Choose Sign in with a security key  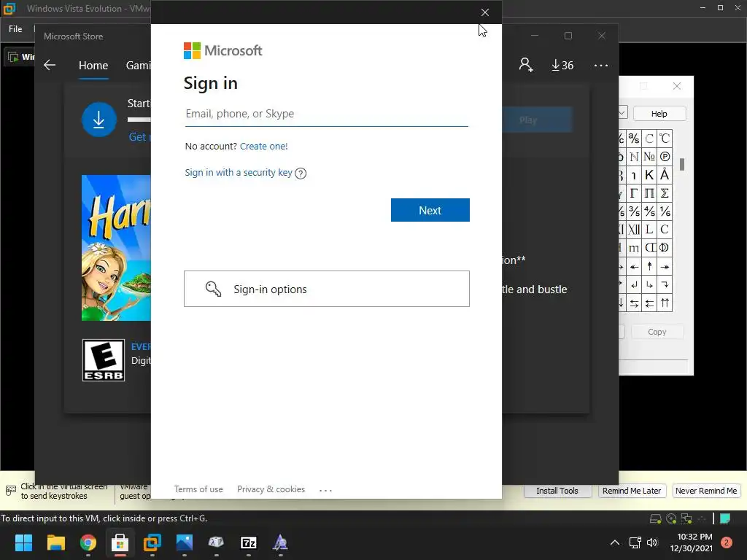click(x=239, y=172)
